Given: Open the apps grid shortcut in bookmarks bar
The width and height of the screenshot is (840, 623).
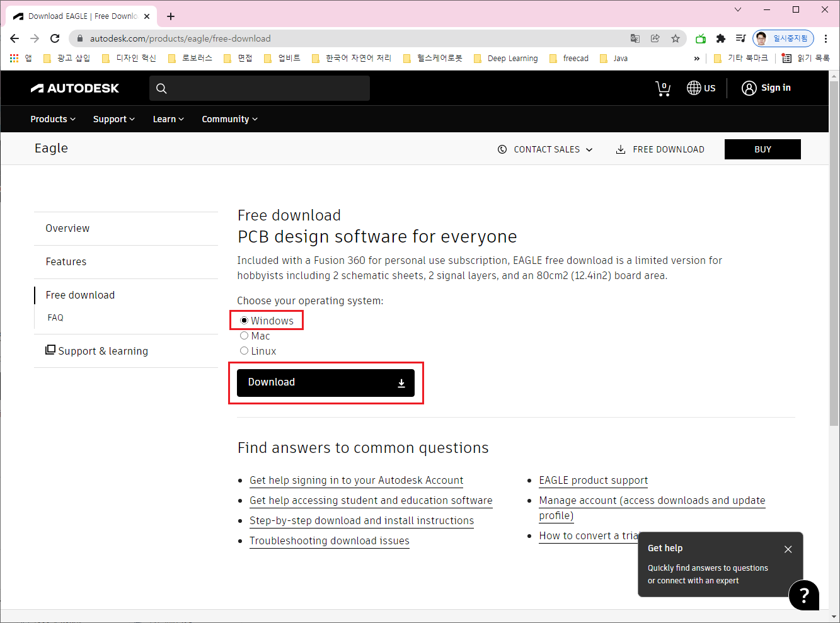Looking at the screenshot, I should 20,58.
